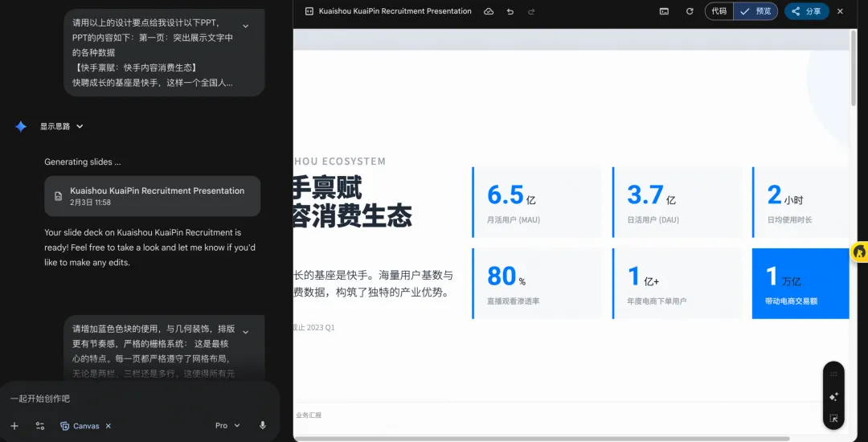Click the plus icon to add attachments
Image resolution: width=868 pixels, height=442 pixels.
click(x=14, y=426)
